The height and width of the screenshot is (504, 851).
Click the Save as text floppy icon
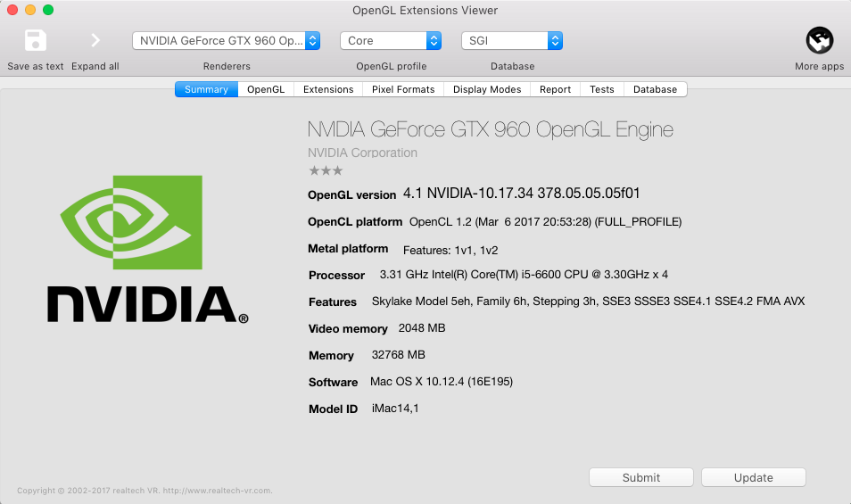point(36,40)
